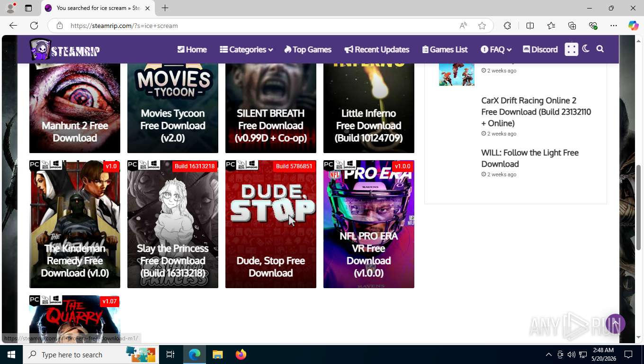Open Slay the Princess game card

pos(173,224)
